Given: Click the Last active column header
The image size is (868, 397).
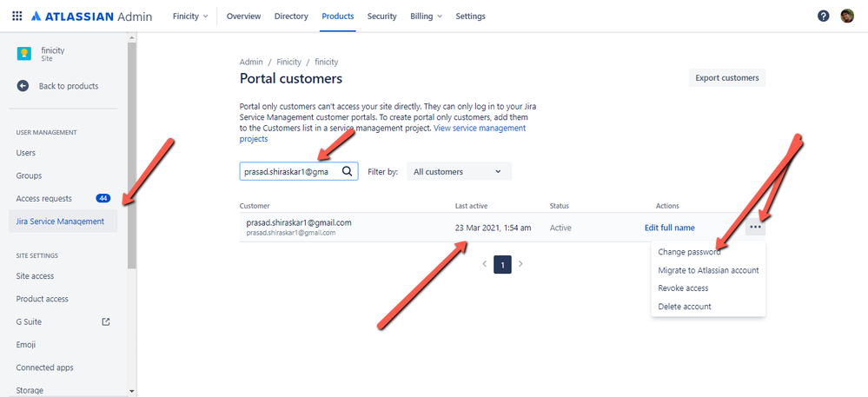Looking at the screenshot, I should tap(471, 206).
